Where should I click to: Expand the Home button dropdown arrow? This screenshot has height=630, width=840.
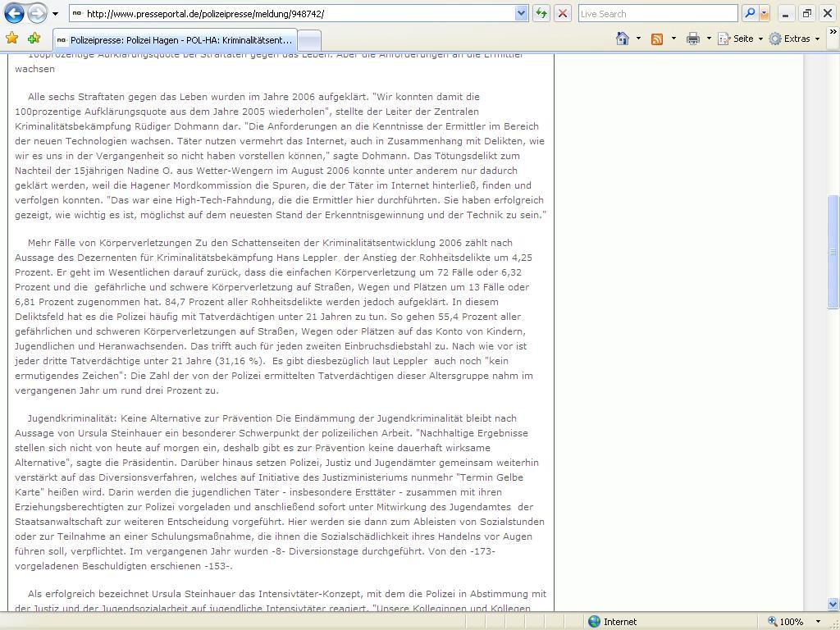click(638, 39)
